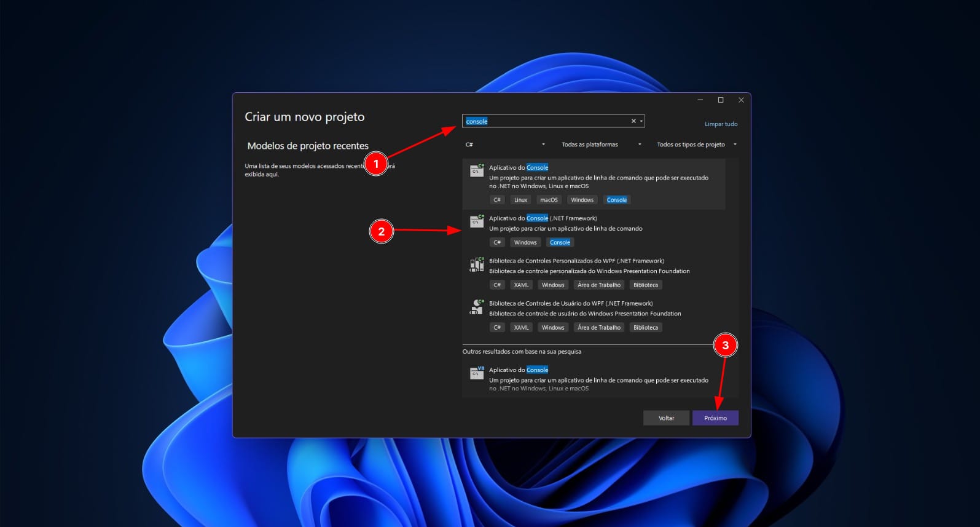Select Biblioteca de Controles Personalizados do WPF
Screen dimensions: 980x527
(594, 273)
